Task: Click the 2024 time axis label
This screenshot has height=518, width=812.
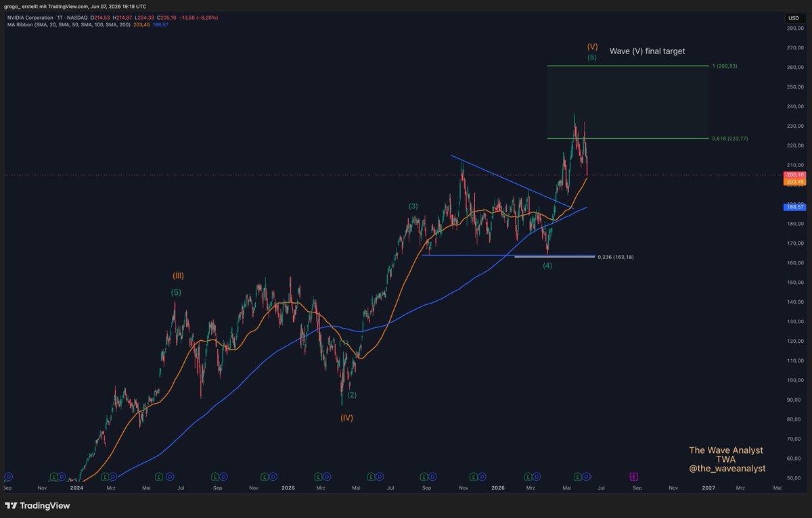Action: [x=76, y=487]
